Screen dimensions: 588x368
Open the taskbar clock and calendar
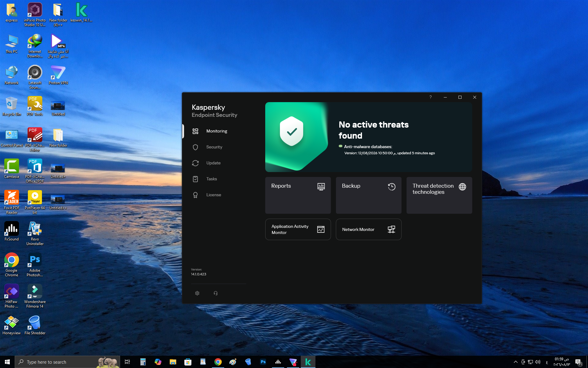(x=562, y=362)
